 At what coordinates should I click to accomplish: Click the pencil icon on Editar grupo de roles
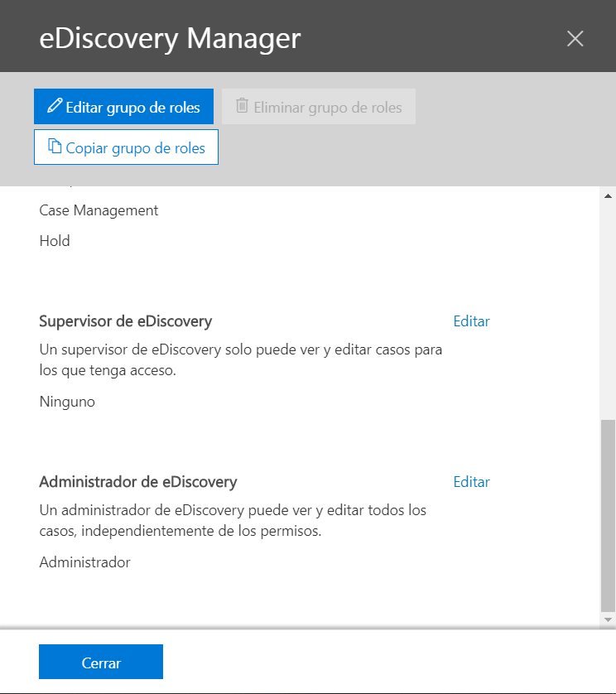click(55, 106)
